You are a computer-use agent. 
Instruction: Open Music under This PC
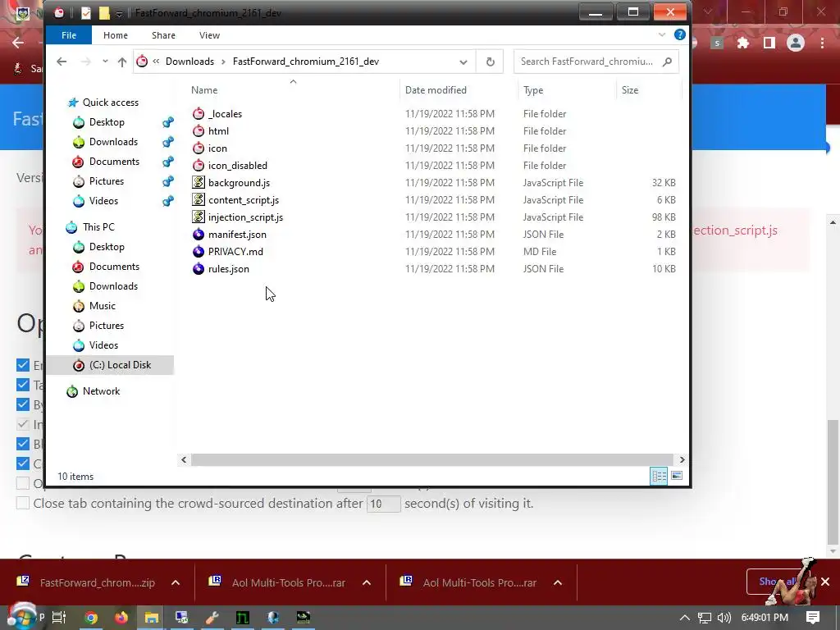pyautogui.click(x=103, y=306)
